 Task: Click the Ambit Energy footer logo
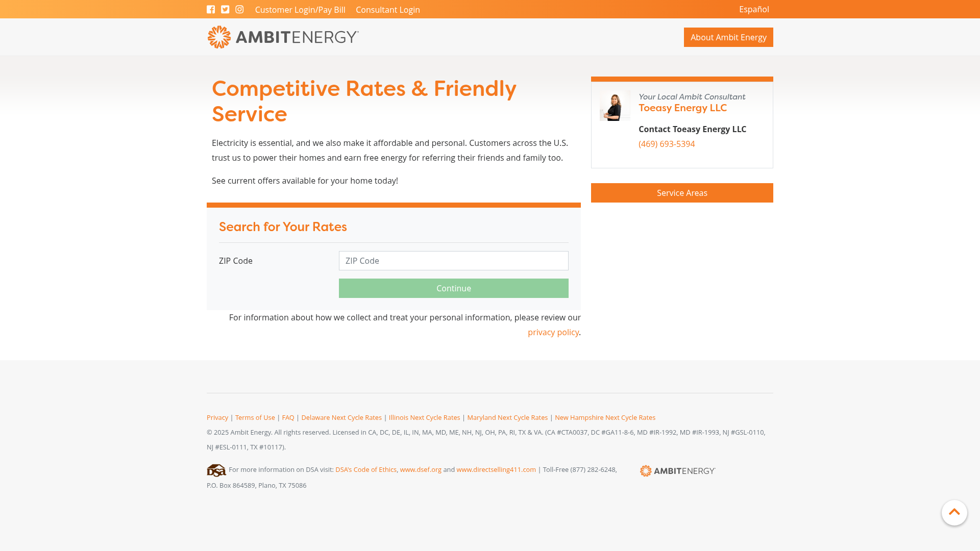tap(677, 470)
